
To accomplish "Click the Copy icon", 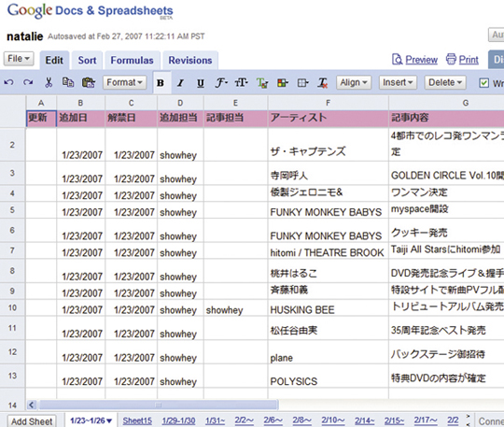I will (68, 83).
